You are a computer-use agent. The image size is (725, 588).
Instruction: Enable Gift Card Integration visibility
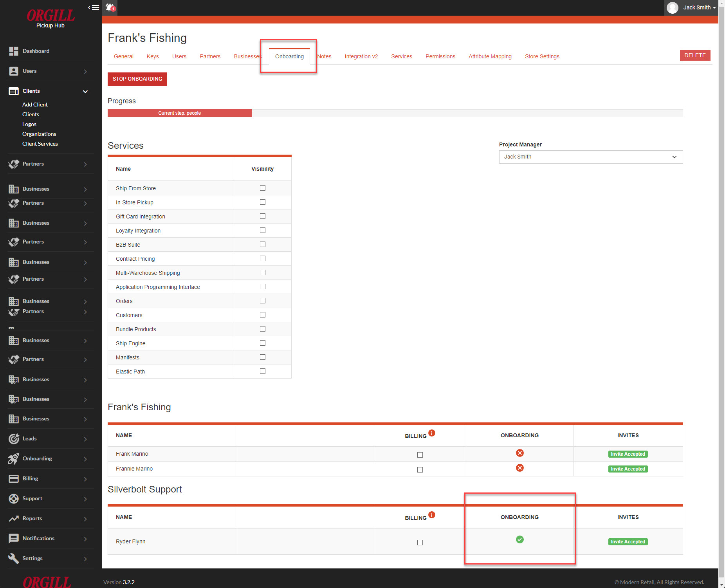[x=263, y=216]
